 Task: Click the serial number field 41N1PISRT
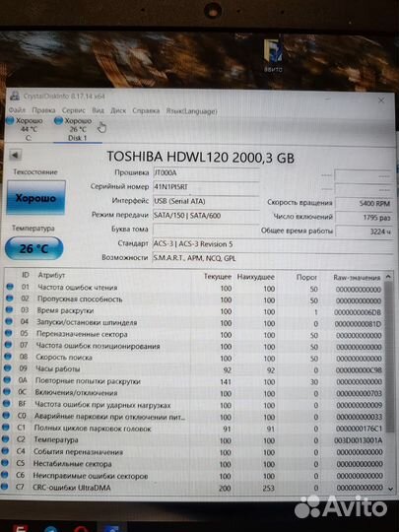[206, 187]
